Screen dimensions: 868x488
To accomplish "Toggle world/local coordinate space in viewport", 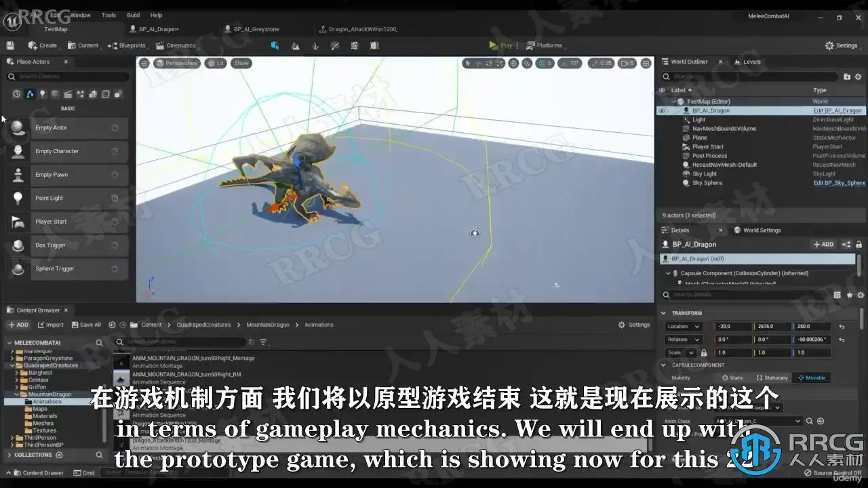I will point(513,63).
